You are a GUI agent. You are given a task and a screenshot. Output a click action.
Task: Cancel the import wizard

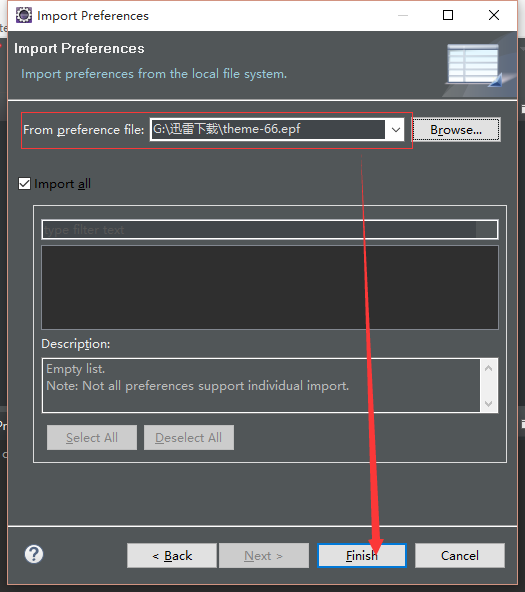[460, 555]
